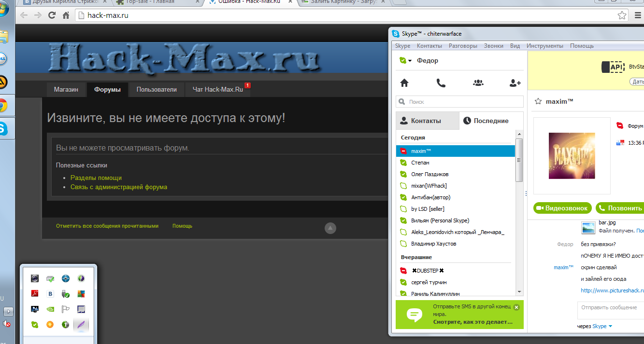
Task: Open Skype dial pad phone icon
Action: pos(441,83)
